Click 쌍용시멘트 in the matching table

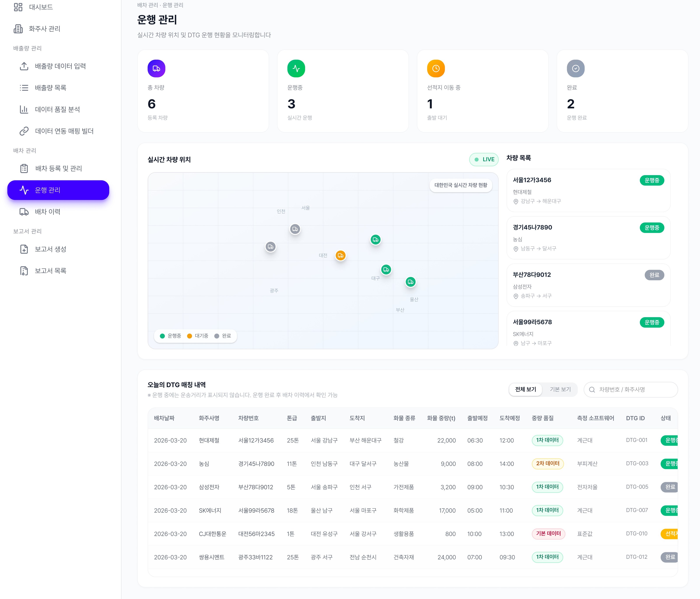click(x=212, y=557)
